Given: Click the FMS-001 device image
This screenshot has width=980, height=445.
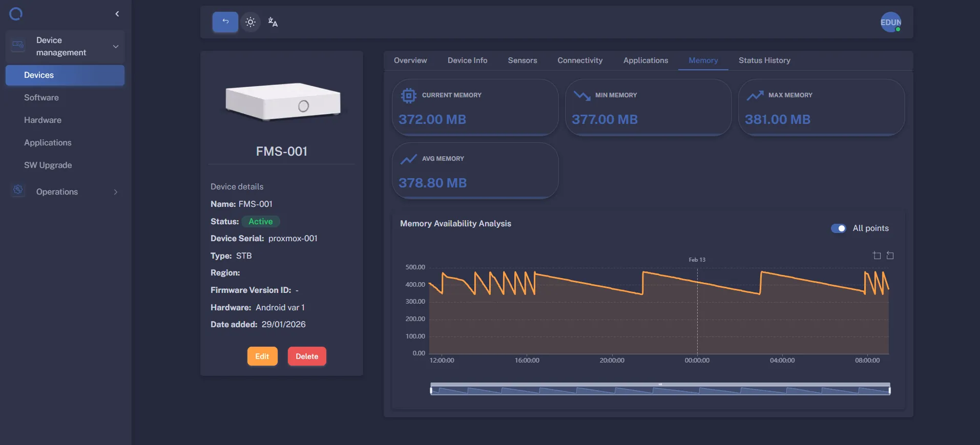Looking at the screenshot, I should pyautogui.click(x=282, y=102).
